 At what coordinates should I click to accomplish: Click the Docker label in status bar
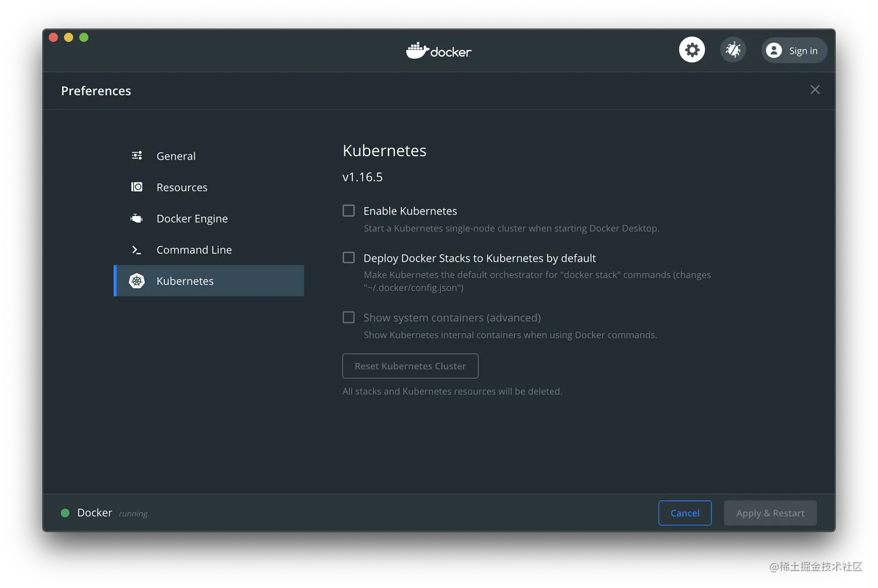[x=95, y=513]
